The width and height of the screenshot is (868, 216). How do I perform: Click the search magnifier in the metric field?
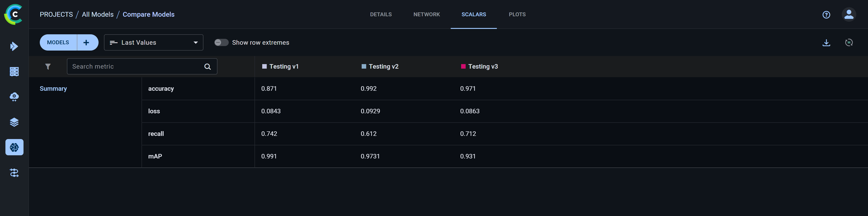tap(207, 66)
